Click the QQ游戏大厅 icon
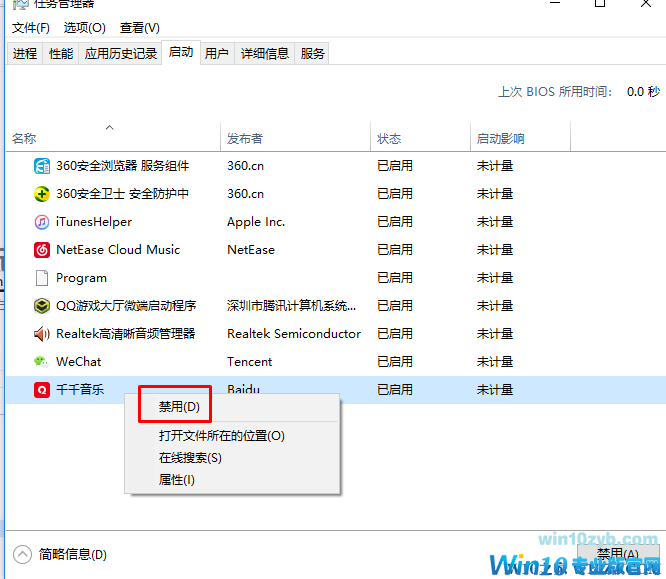The height and width of the screenshot is (579, 666). point(42,306)
